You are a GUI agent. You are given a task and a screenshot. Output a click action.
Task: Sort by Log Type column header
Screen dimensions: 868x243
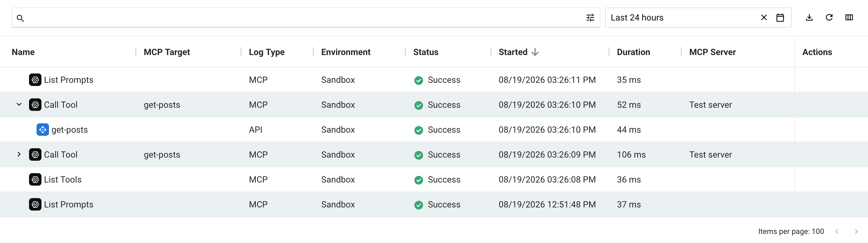pyautogui.click(x=267, y=52)
